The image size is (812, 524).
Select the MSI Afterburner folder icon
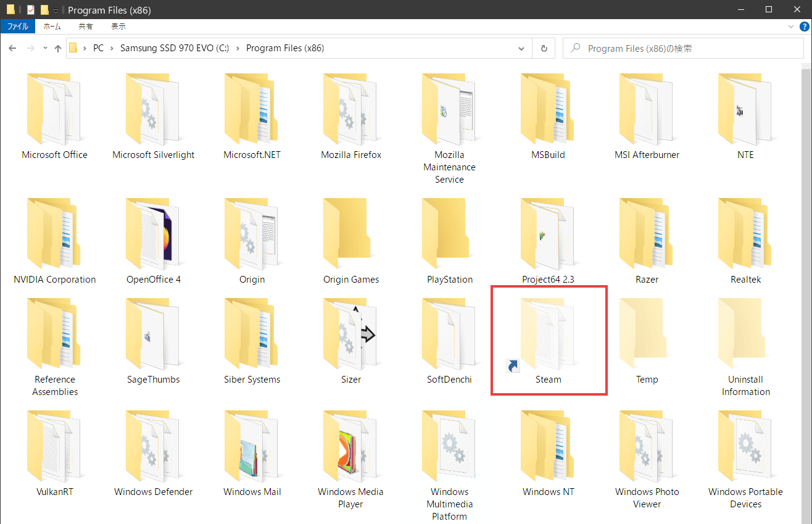tap(647, 109)
